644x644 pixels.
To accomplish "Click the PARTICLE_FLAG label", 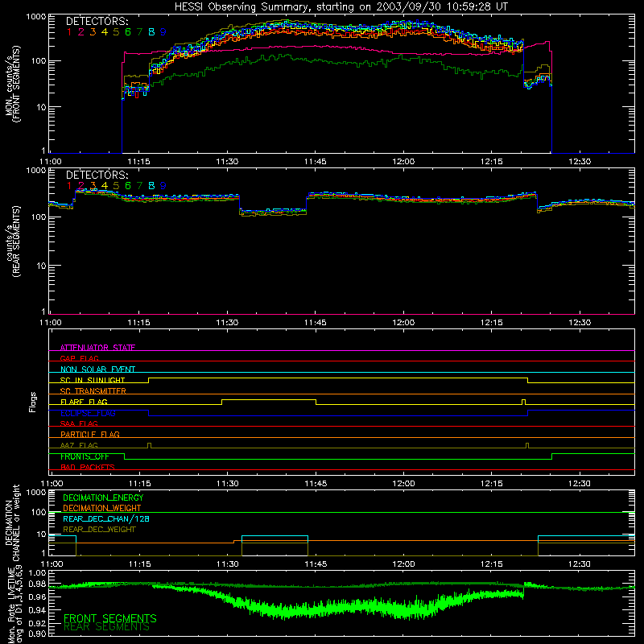I will (x=90, y=434).
